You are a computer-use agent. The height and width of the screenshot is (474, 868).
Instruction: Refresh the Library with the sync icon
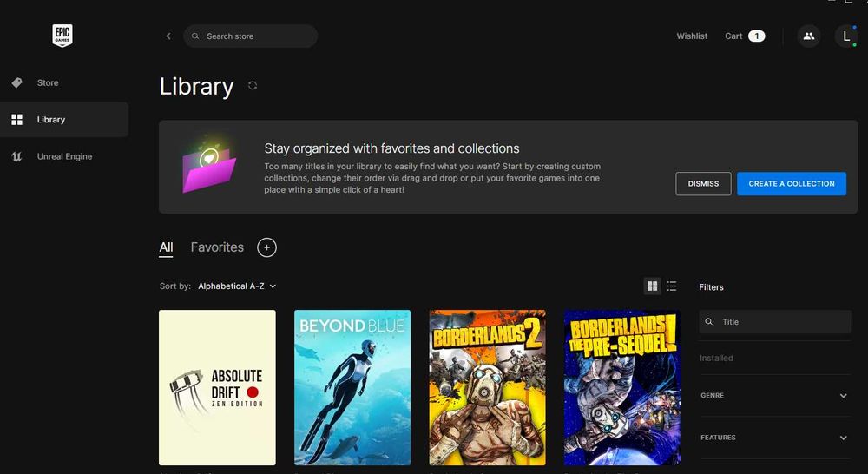(253, 86)
